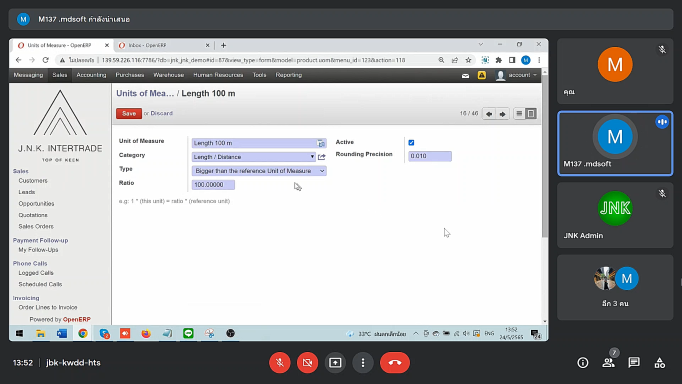Viewport: 682px width, 384px height.
Task: Click the browser address bar
Action: tap(252, 60)
